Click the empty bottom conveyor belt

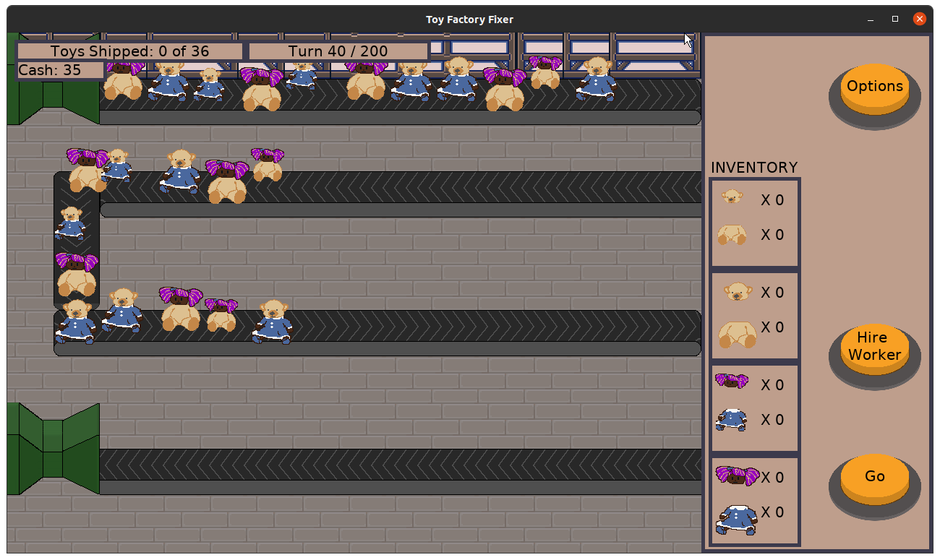click(400, 472)
